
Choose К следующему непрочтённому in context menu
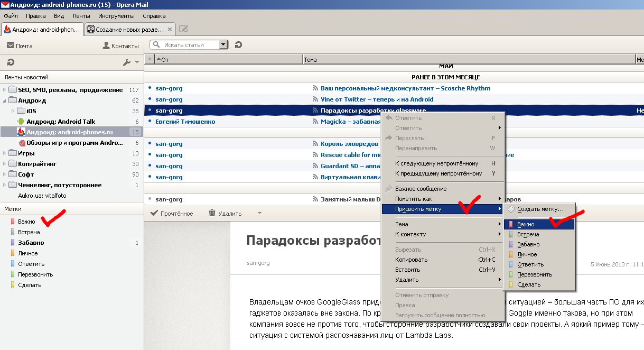443,163
